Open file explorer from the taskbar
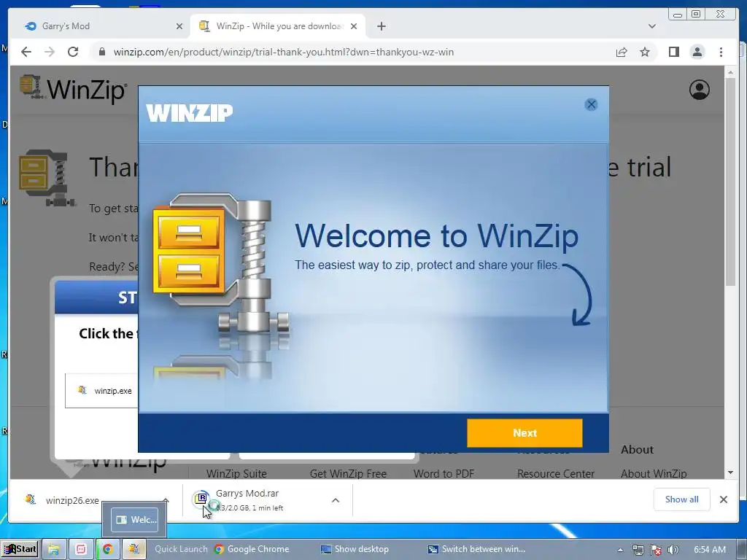 [54, 549]
